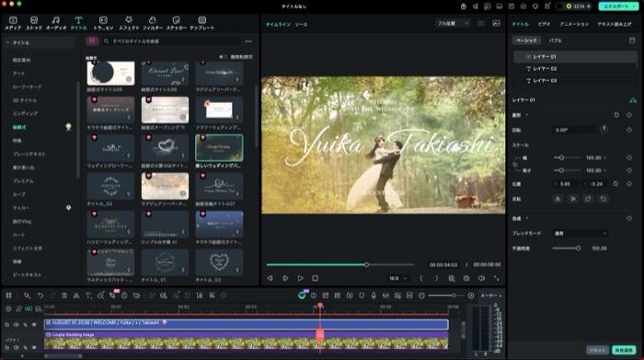
Task: Zoom out timeline with the minus icon
Action: [421, 296]
